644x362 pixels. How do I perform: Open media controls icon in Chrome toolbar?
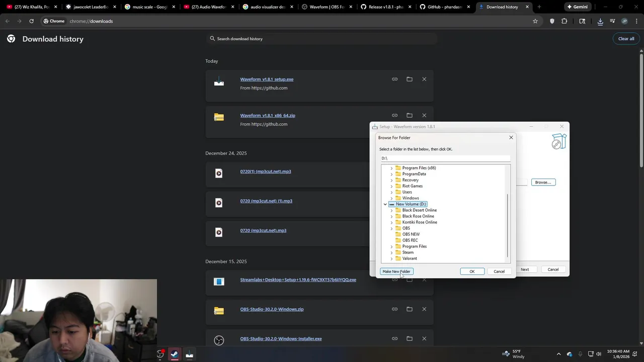click(612, 21)
